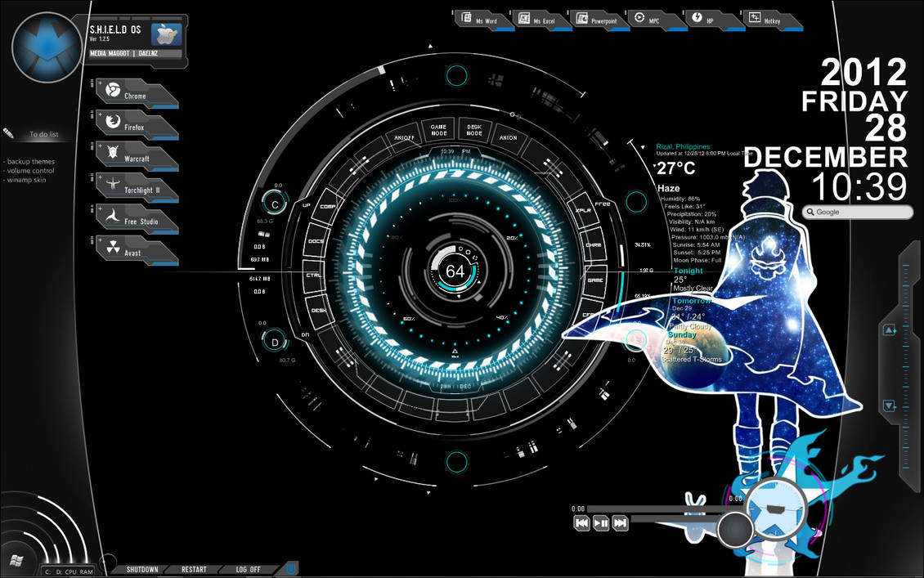
Task: Click the Google search field
Action: coord(858,212)
